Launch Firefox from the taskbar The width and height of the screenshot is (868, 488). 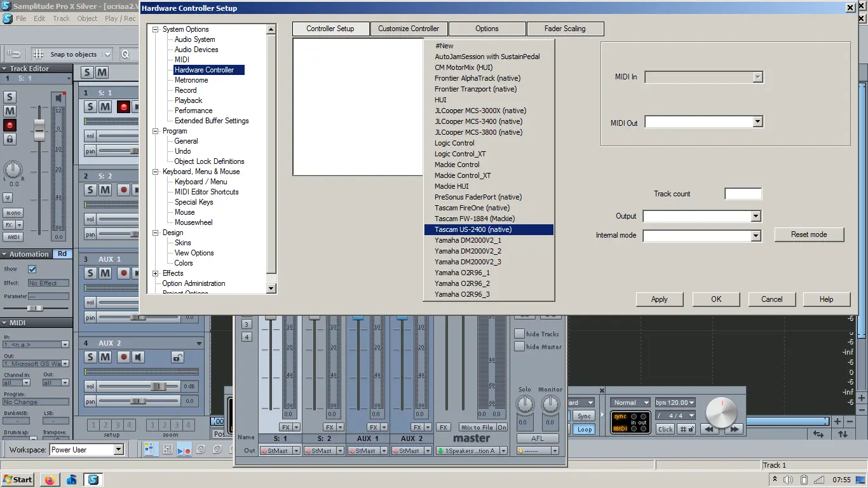pyautogui.click(x=50, y=480)
